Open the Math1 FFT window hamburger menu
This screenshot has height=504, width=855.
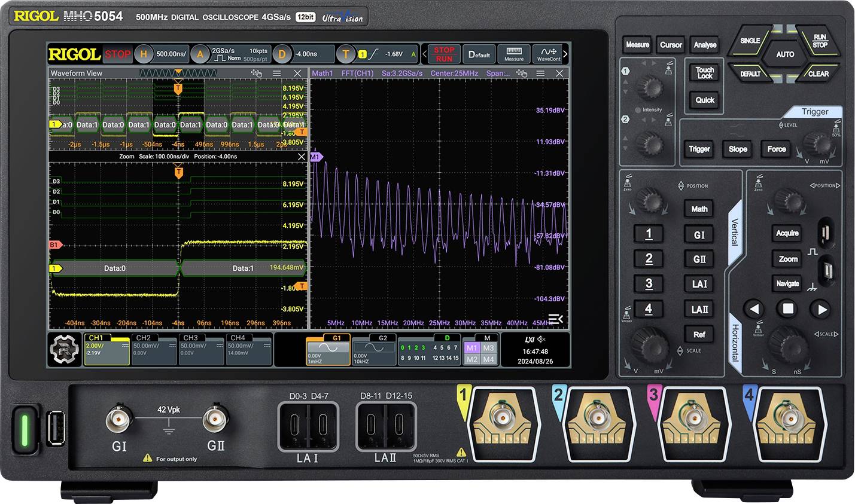[541, 73]
